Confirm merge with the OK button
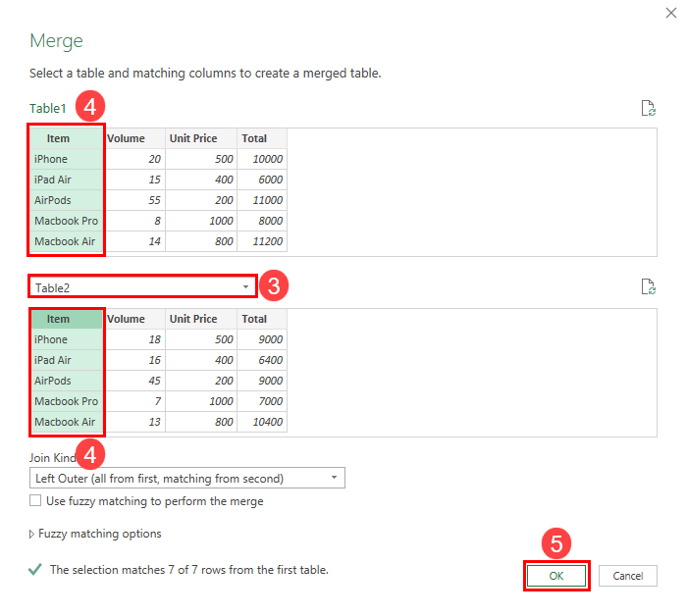The image size is (687, 616). 556,576
